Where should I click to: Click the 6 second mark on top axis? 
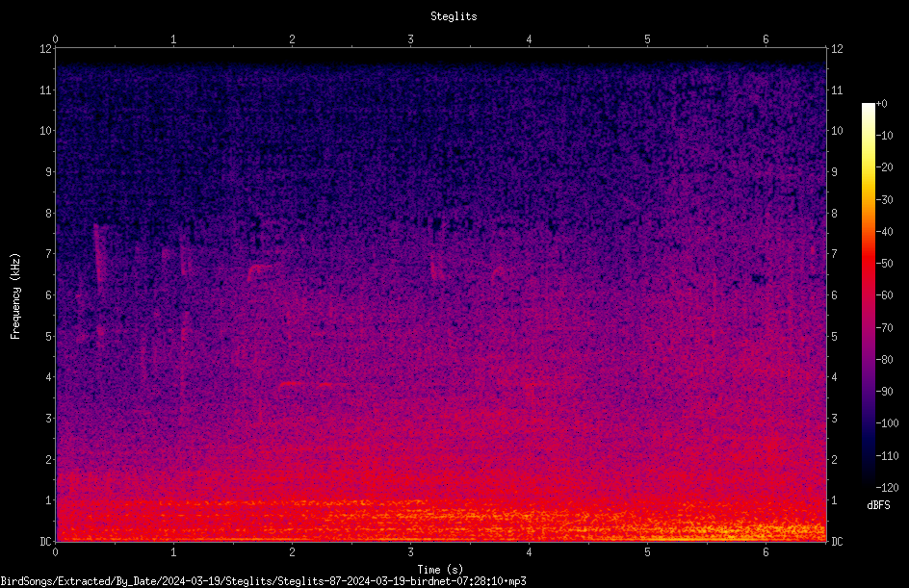click(766, 39)
